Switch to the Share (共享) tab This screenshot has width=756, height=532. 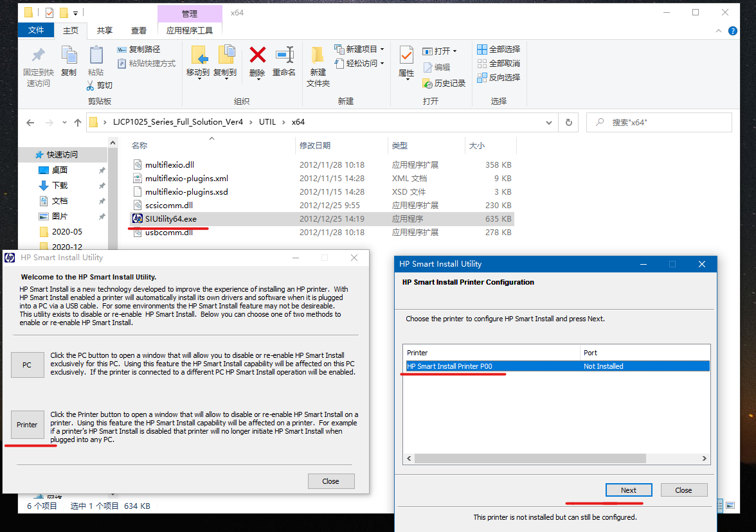pos(105,30)
